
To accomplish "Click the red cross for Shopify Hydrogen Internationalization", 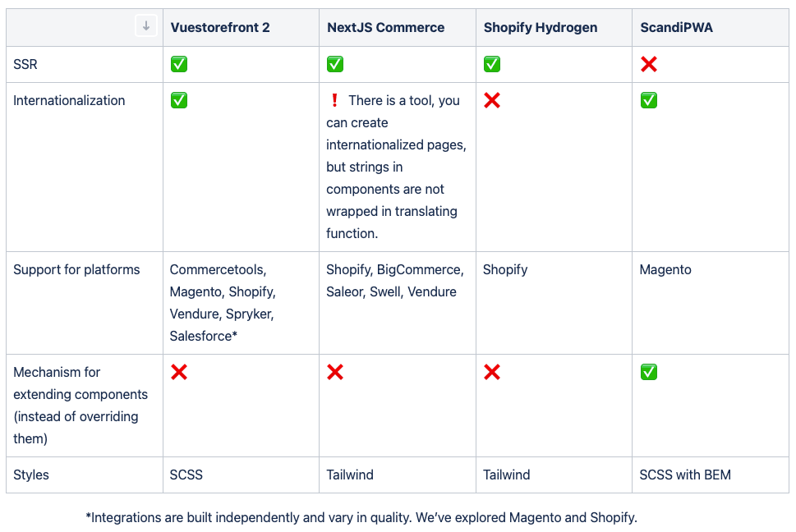I will coord(492,100).
